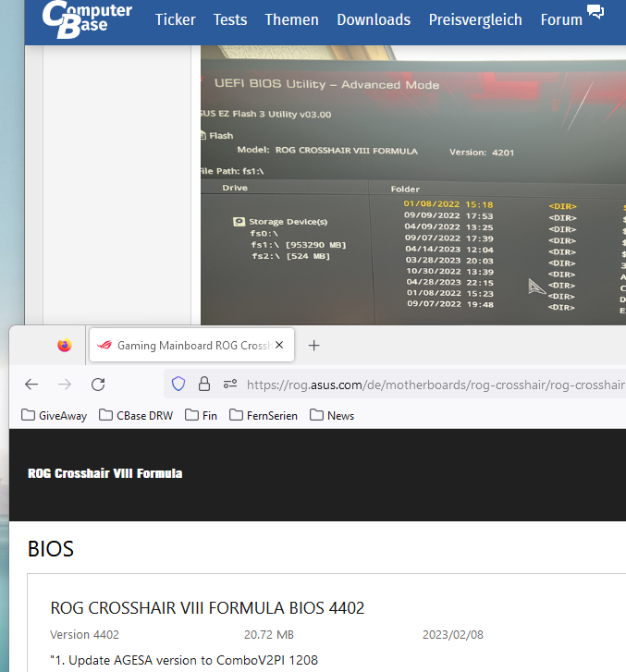Screen dimensions: 626x672
Task: Go back in Firefox
Action: click(31, 385)
